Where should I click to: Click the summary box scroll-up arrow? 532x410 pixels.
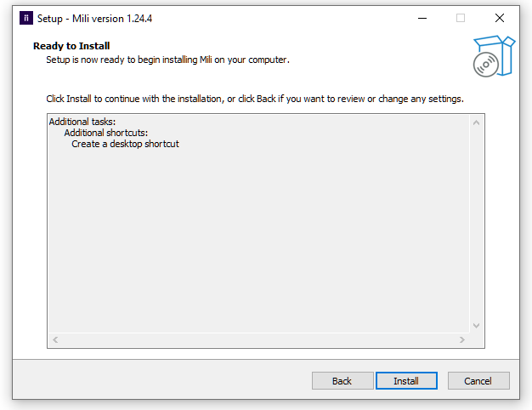476,122
